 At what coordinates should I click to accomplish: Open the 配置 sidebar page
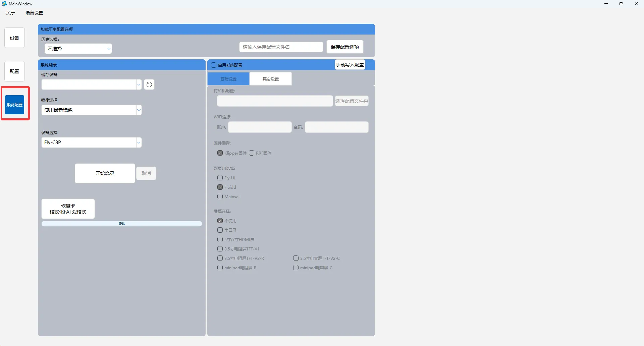pyautogui.click(x=14, y=71)
